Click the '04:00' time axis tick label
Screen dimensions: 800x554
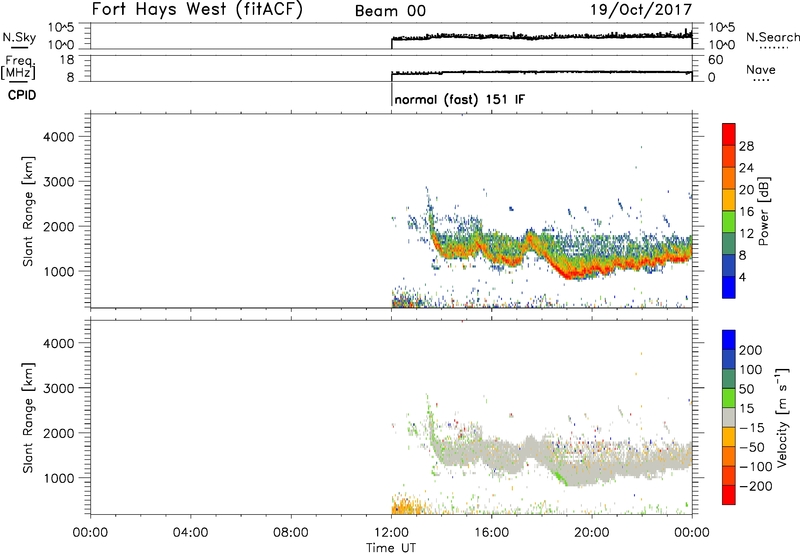(x=190, y=533)
